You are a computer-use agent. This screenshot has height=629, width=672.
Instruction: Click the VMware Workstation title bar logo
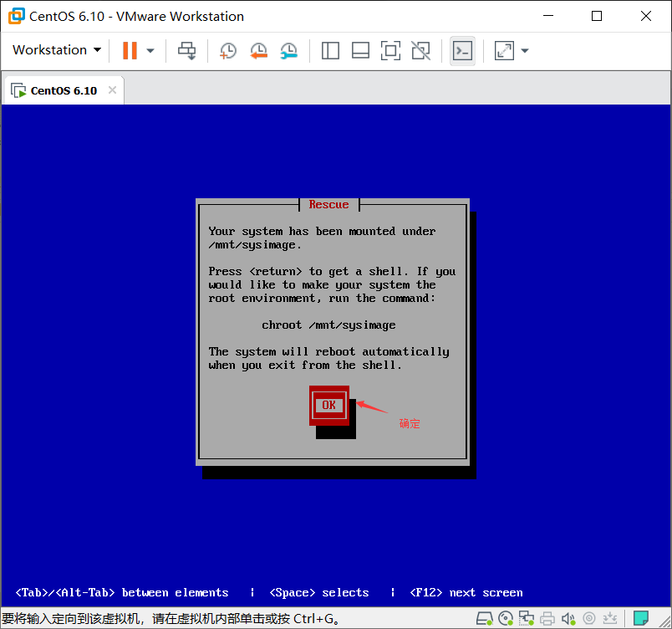tap(16, 16)
